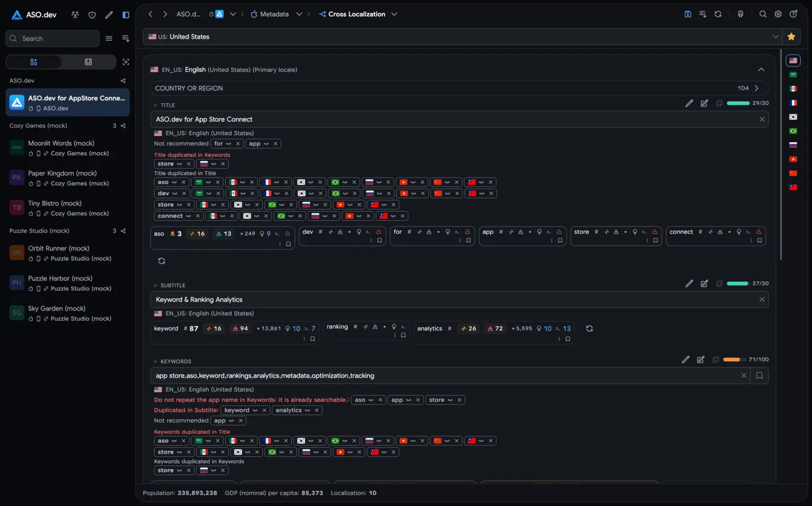Open the award badge icon in the top toolbar
The image size is (812, 506).
click(x=740, y=14)
